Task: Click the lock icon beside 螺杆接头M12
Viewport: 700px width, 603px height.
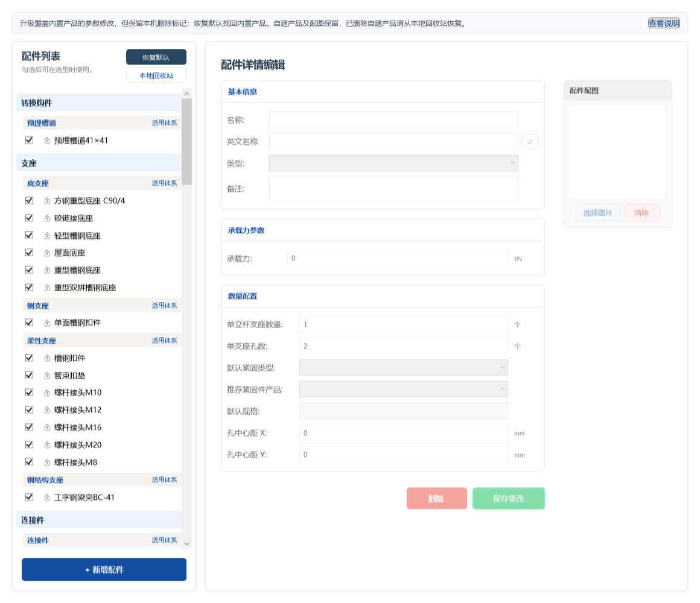Action: tap(47, 410)
